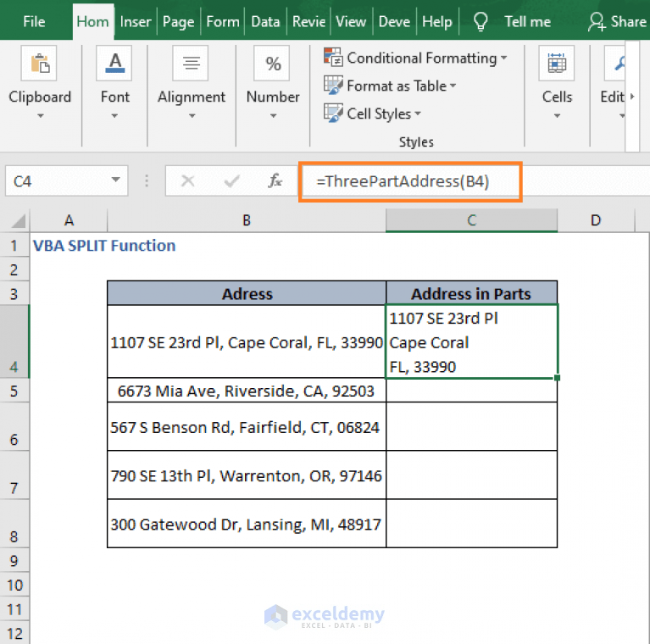Screen dimensions: 650x644
Task: Click the Share person icon
Action: click(597, 21)
